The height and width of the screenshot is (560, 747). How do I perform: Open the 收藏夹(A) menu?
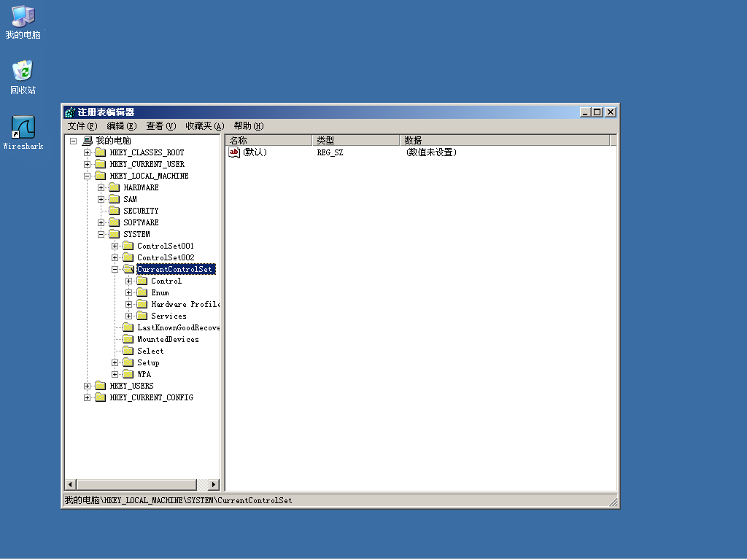click(205, 125)
